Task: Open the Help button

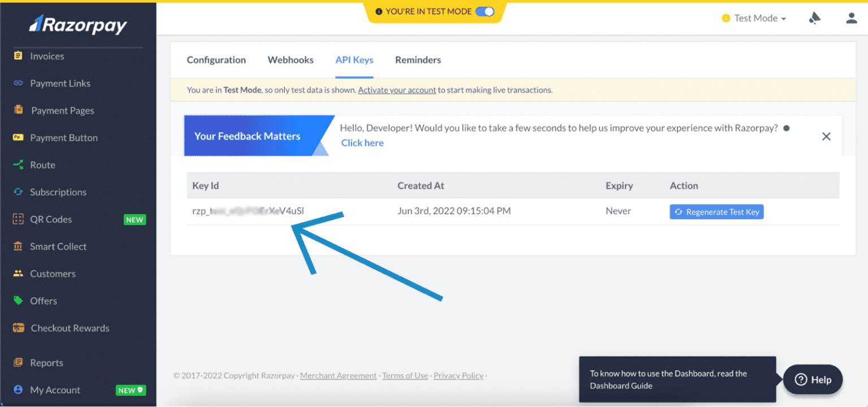Action: [x=813, y=380]
